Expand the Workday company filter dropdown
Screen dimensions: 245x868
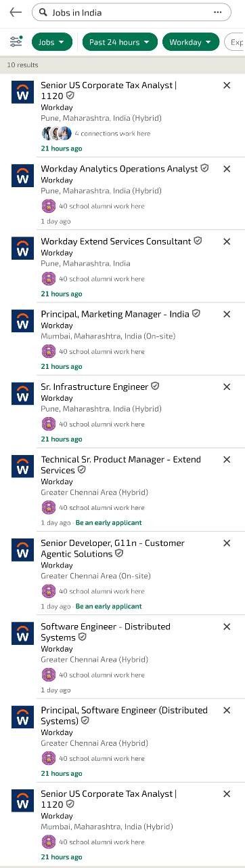pos(191,42)
